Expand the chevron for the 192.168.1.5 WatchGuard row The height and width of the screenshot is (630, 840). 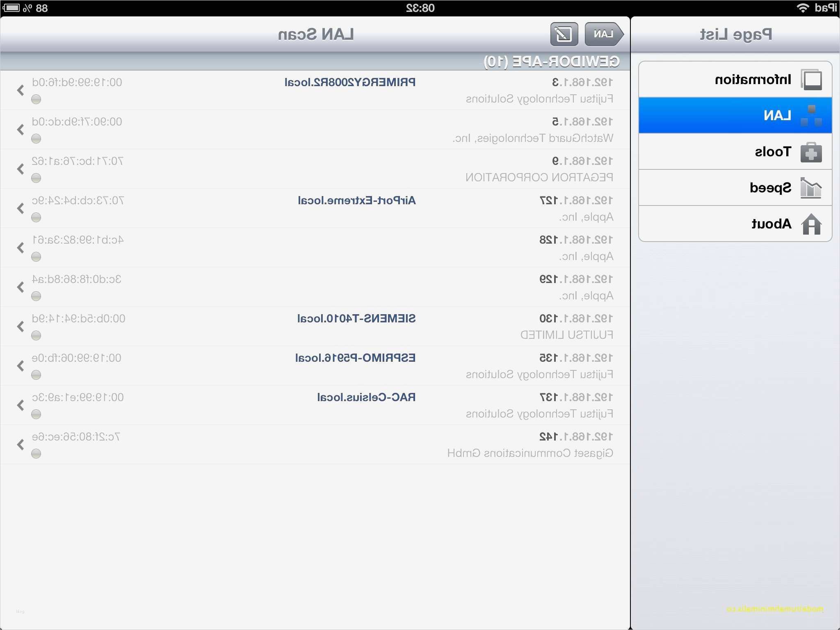coord(21,130)
